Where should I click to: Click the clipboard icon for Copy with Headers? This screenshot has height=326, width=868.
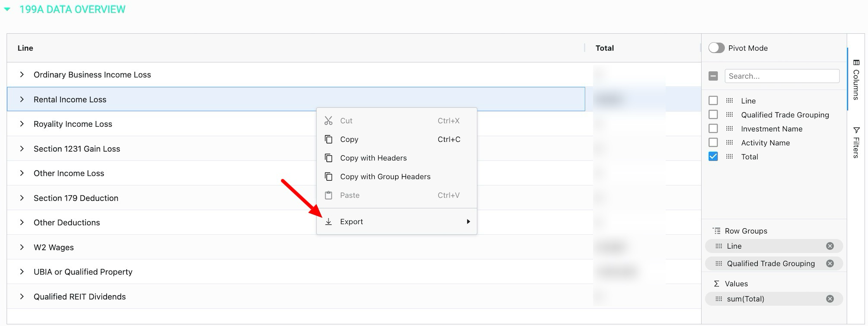[x=329, y=158]
